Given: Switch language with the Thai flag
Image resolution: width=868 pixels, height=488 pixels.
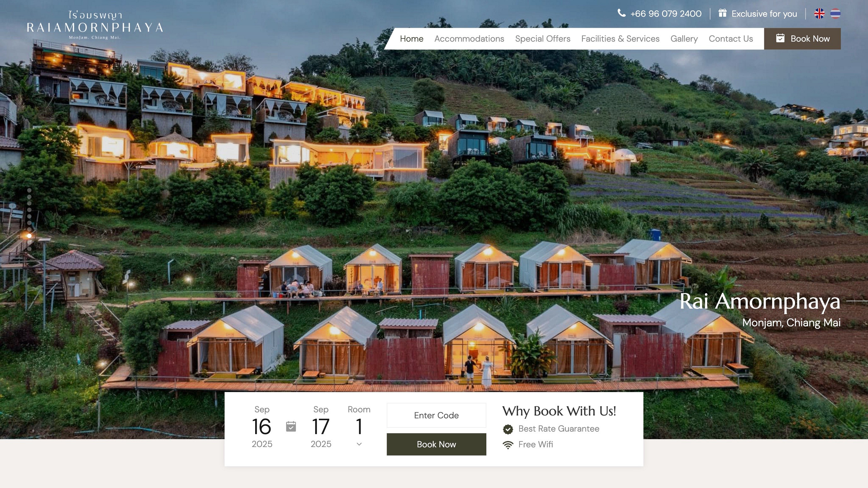Looking at the screenshot, I should (x=835, y=14).
